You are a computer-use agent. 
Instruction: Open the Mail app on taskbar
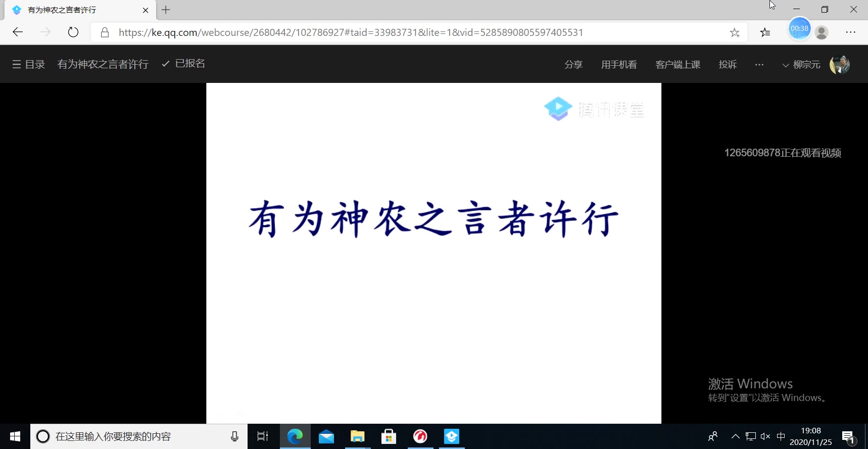coord(326,436)
